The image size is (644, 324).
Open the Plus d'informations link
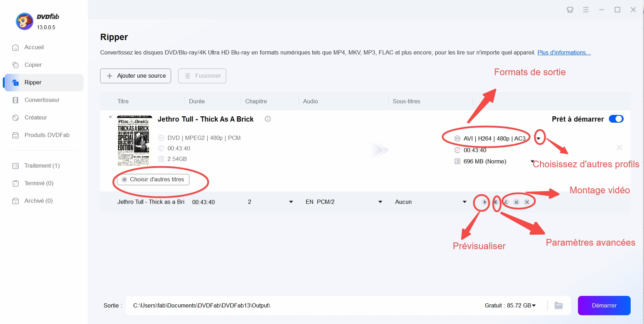coord(564,53)
